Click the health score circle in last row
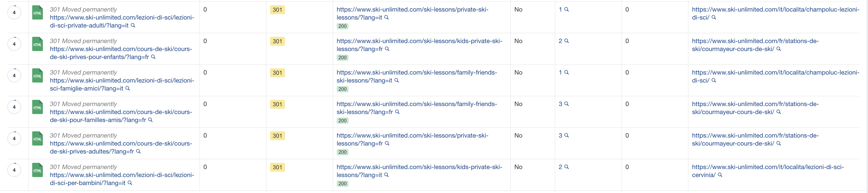 point(14,170)
